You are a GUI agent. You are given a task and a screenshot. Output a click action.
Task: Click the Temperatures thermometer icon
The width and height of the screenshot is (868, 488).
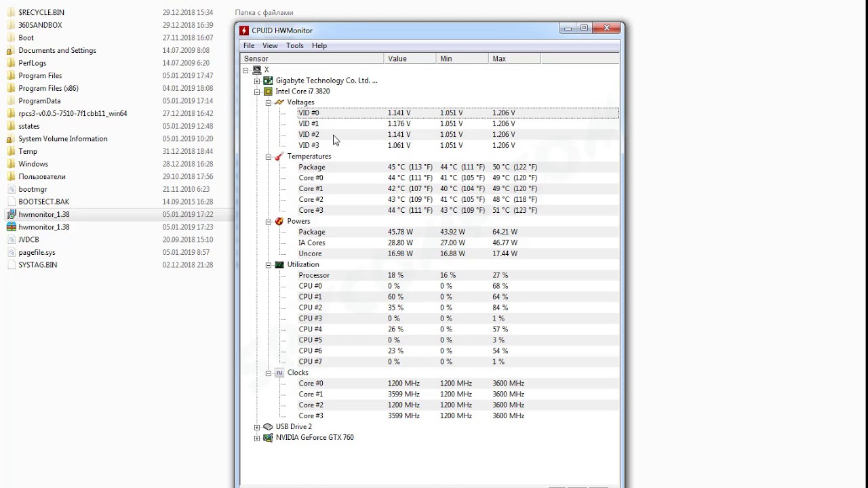279,157
